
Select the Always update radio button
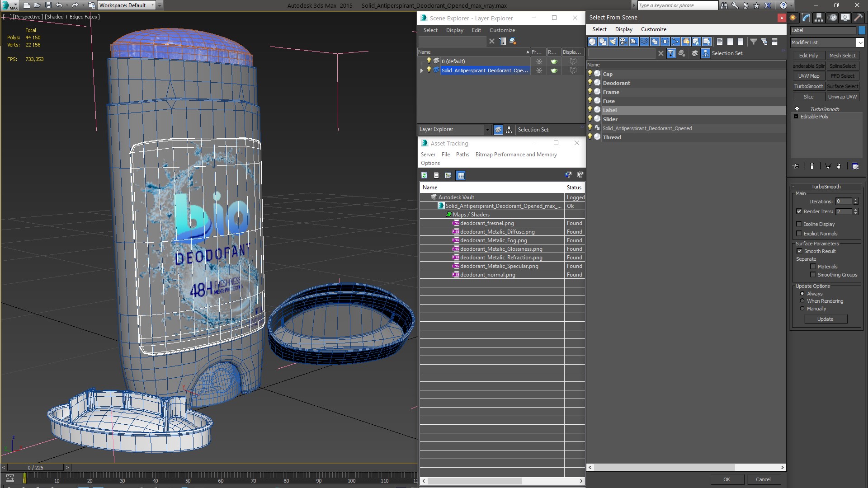pyautogui.click(x=802, y=294)
